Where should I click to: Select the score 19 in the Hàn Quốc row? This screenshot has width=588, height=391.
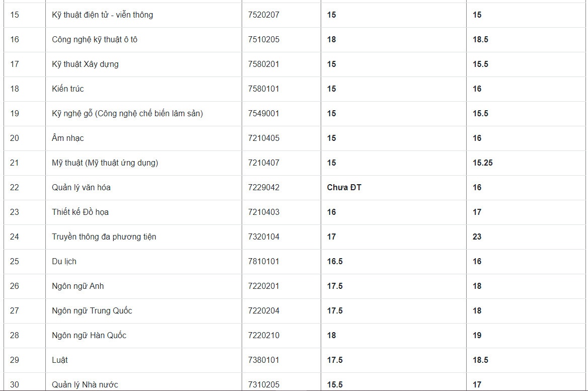pyautogui.click(x=477, y=335)
